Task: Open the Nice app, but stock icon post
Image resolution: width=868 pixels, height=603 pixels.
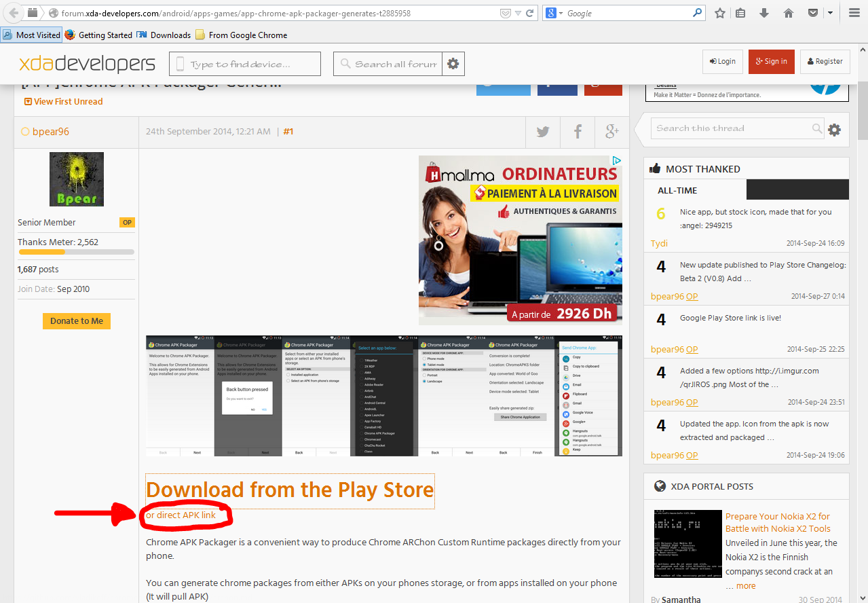Action: [755, 219]
